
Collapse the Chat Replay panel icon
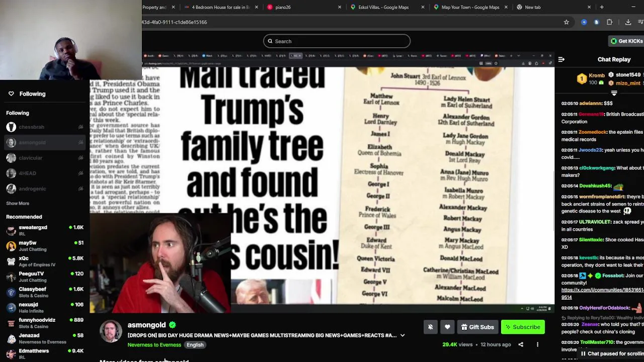[561, 59]
